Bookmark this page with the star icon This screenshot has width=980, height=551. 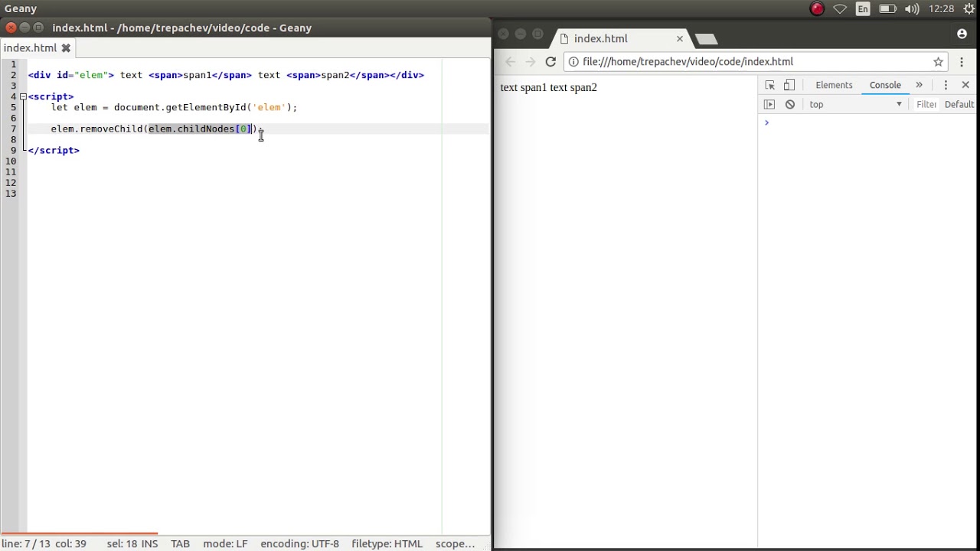click(938, 62)
